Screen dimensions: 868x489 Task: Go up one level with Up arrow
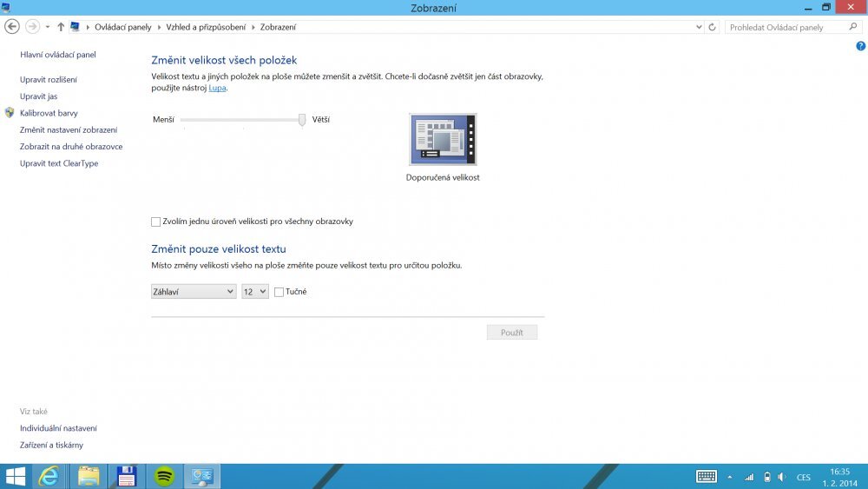[x=61, y=27]
